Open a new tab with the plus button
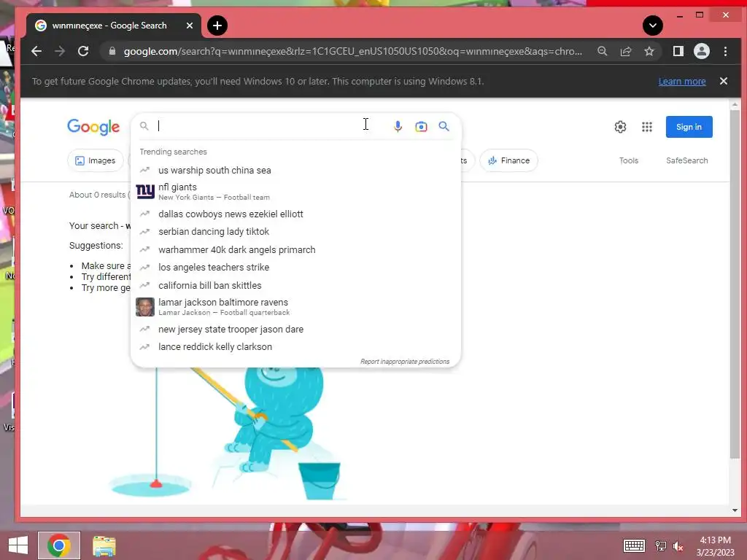This screenshot has width=747, height=560. pyautogui.click(x=217, y=26)
